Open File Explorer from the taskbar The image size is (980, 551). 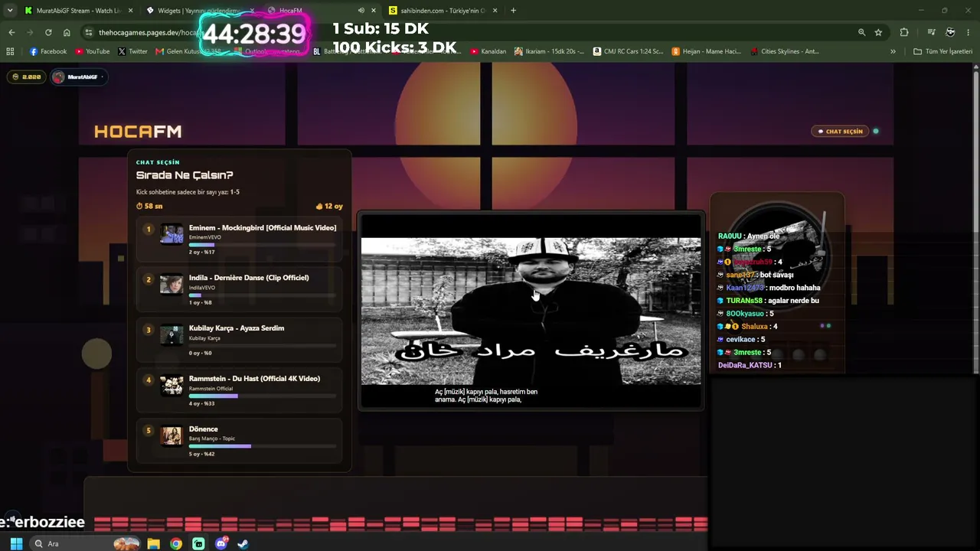[153, 543]
